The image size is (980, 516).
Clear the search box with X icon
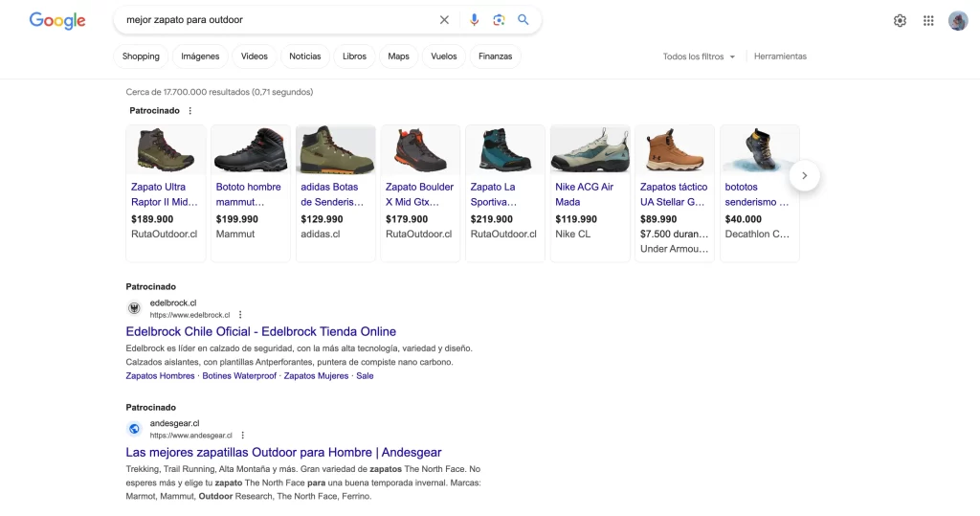pyautogui.click(x=444, y=20)
